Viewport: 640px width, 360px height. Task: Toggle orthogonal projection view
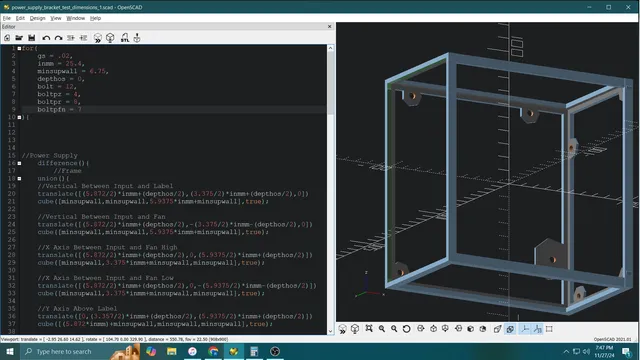coord(510,329)
